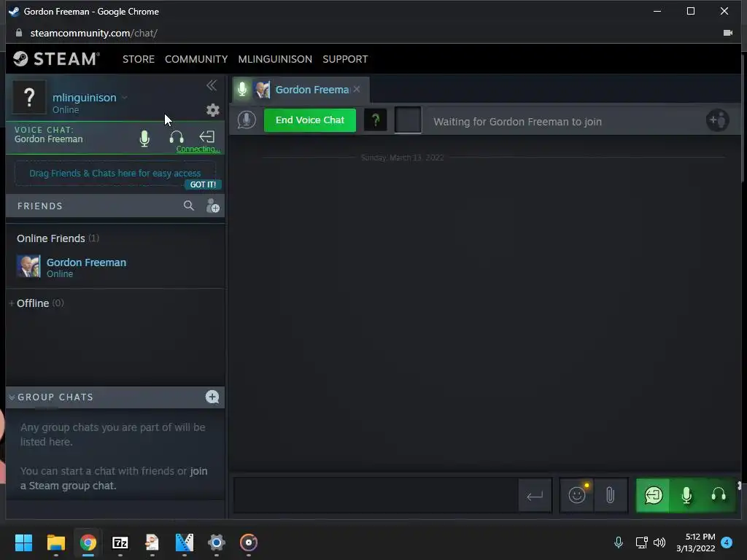This screenshot has width=747, height=560.
Task: Click the green voice chat bubble button
Action: [653, 495]
